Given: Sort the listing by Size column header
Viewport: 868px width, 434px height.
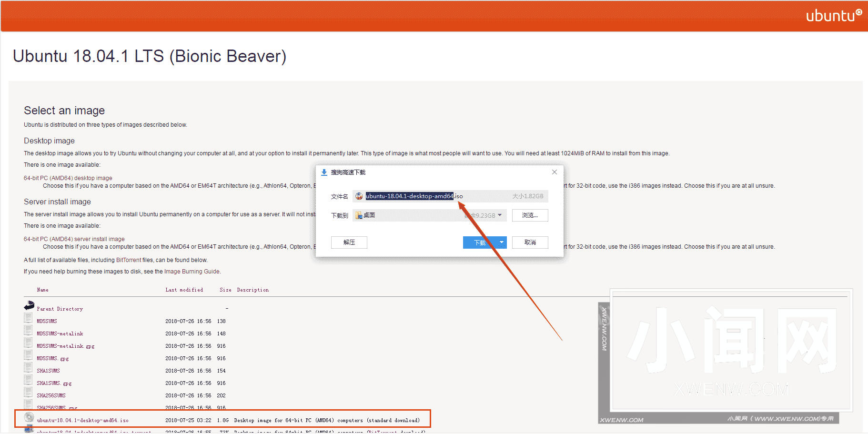Looking at the screenshot, I should 225,290.
